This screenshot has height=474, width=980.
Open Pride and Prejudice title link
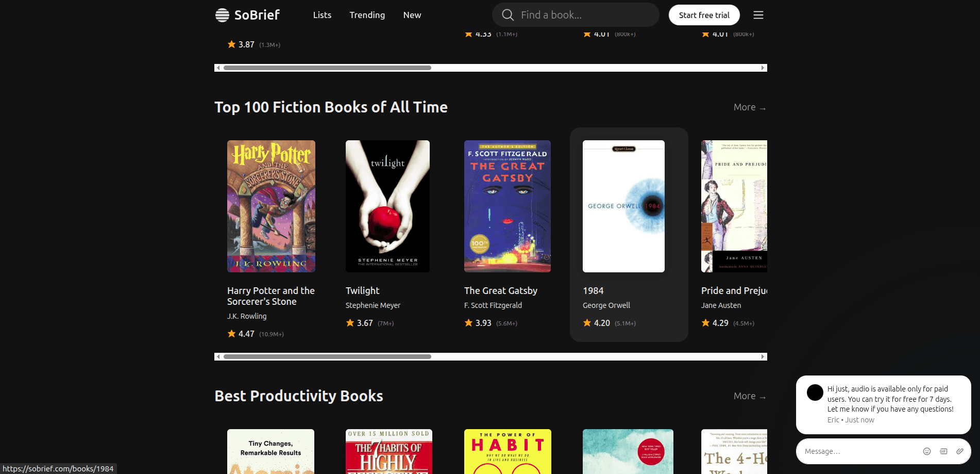[734, 291]
